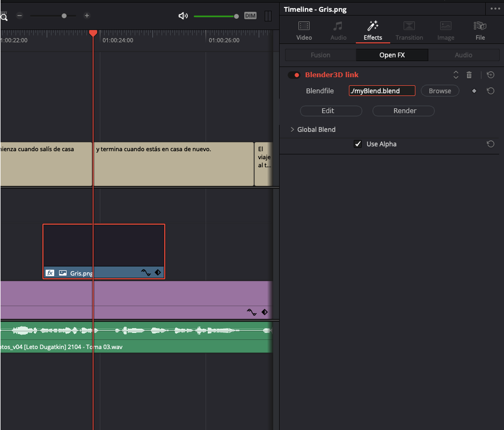Select the purple video clip
504x430 pixels.
pos(136,300)
